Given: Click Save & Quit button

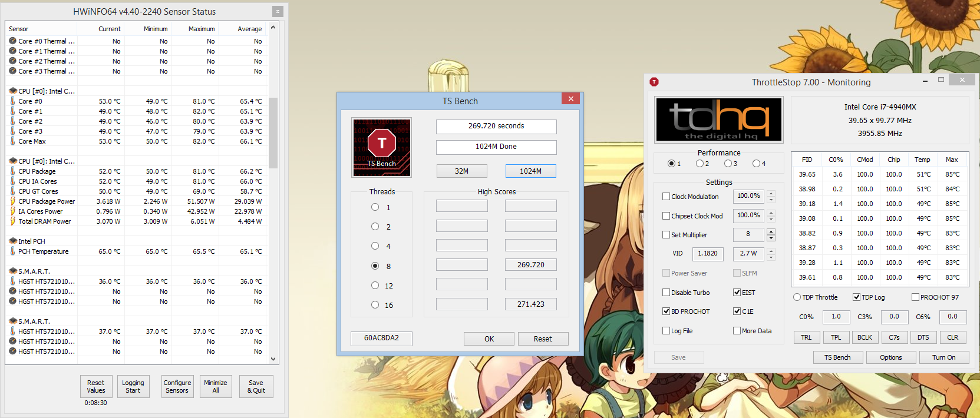Looking at the screenshot, I should [x=256, y=386].
